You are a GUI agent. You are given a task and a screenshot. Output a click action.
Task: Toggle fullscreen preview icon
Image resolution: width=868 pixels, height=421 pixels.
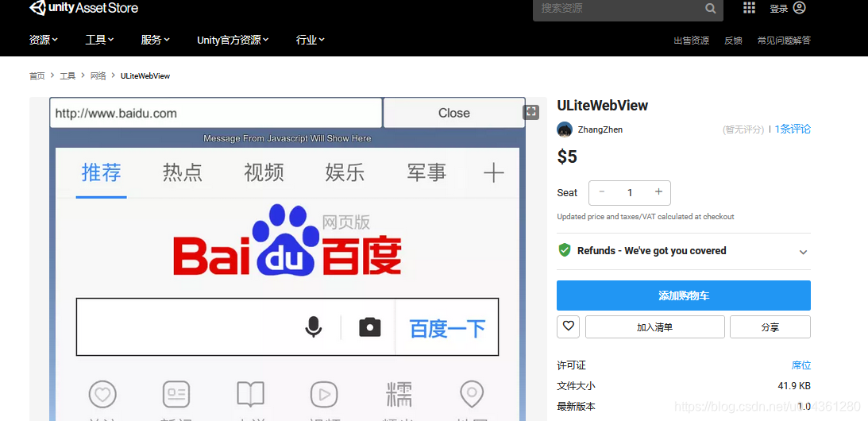(x=530, y=112)
